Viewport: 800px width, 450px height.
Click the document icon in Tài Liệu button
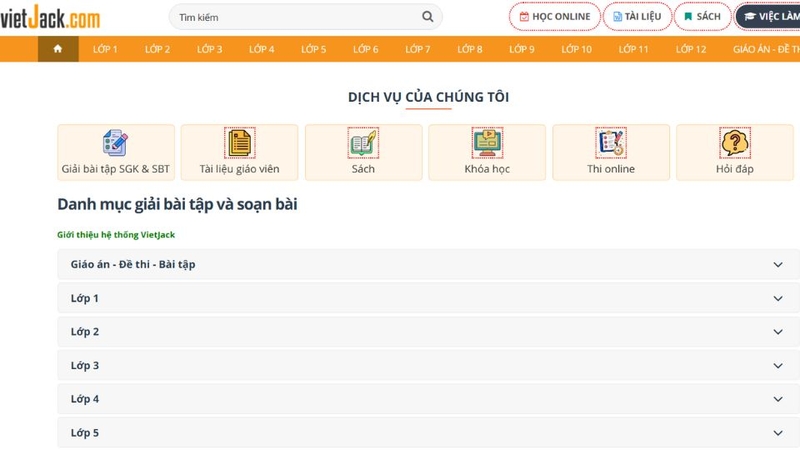coord(617,17)
